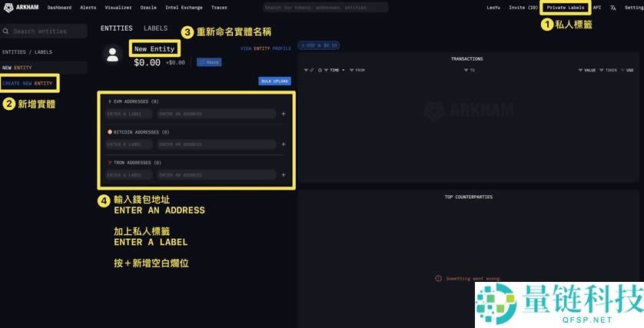The width and height of the screenshot is (644, 328).
Task: Switch to the ENTITIES tab
Action: [117, 28]
